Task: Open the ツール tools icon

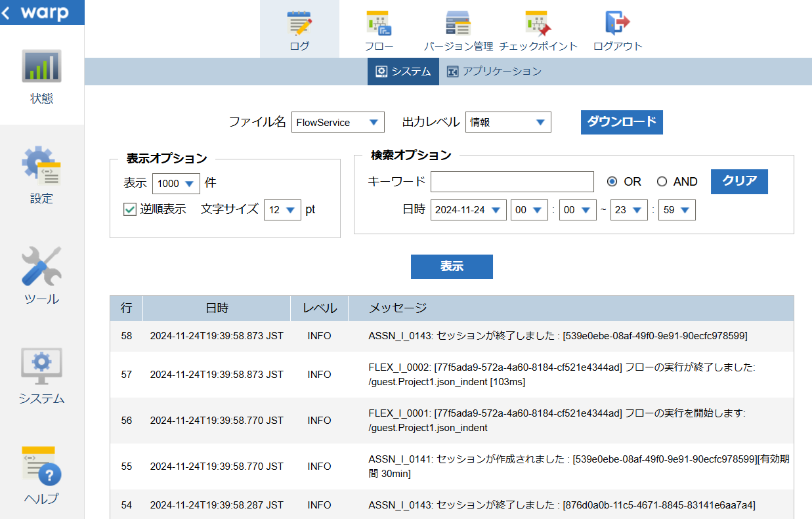Action: click(x=41, y=266)
